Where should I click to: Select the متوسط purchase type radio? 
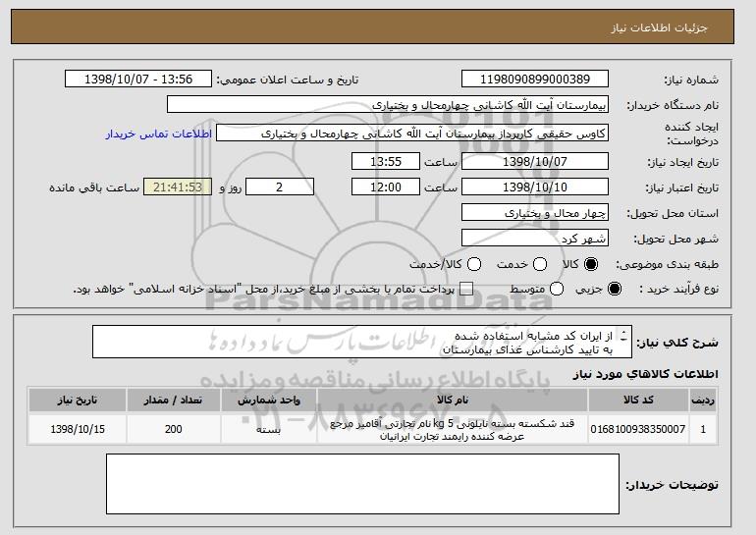[557, 290]
